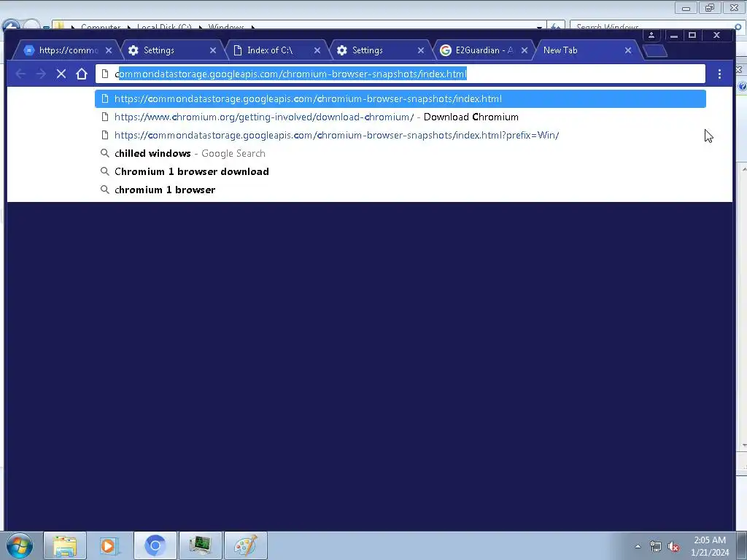Image resolution: width=747 pixels, height=560 pixels.
Task: Stop loading the page with X button
Action: pyautogui.click(x=61, y=74)
